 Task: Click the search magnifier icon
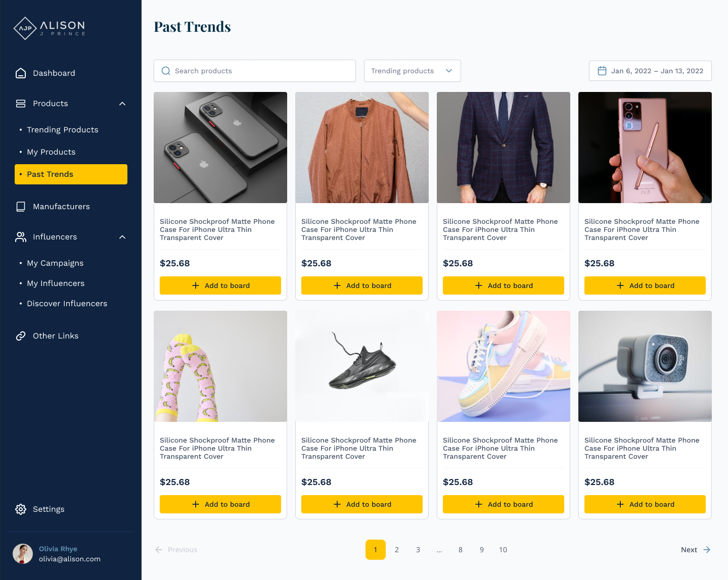click(x=166, y=71)
